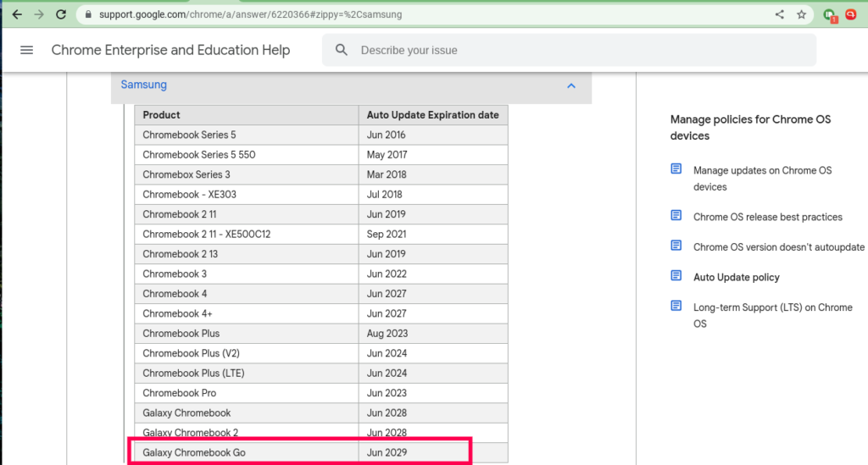This screenshot has width=868, height=465.
Task: Open the green extension icon
Action: (x=830, y=15)
